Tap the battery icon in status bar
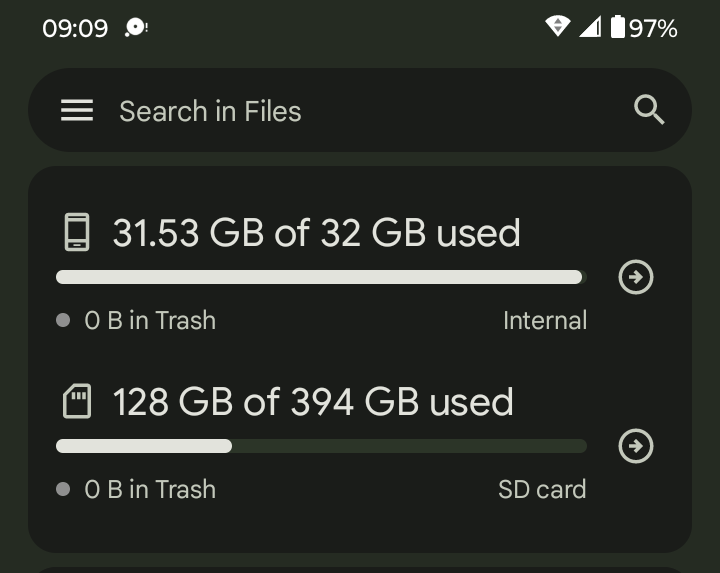The height and width of the screenshot is (573, 720). click(x=618, y=27)
